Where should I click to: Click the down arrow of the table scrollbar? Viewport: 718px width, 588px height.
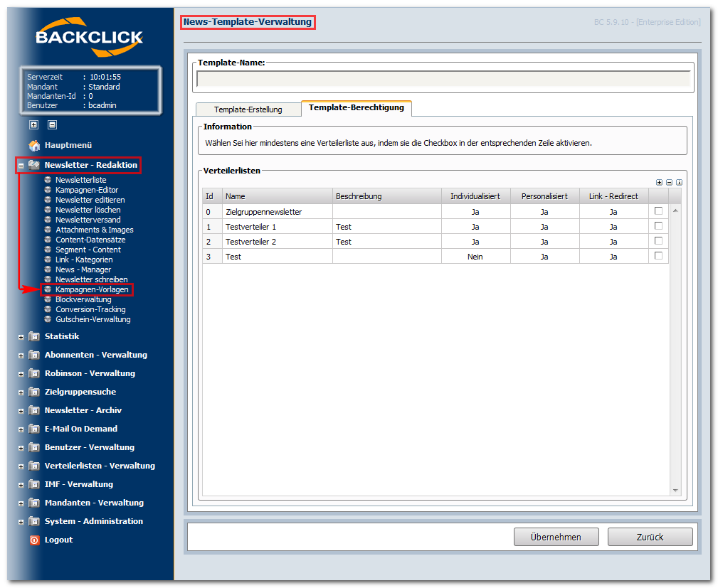[x=675, y=490]
